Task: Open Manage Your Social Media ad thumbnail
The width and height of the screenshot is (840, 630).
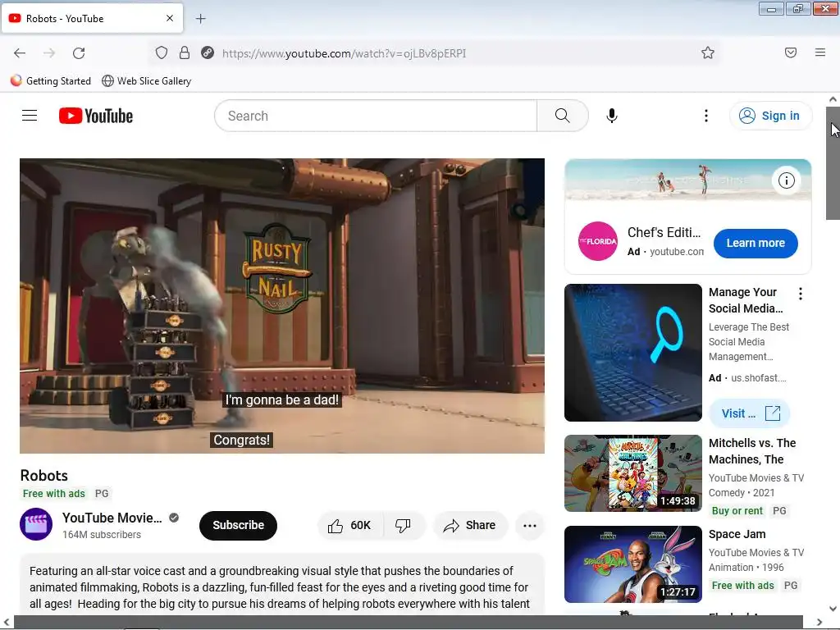Action: click(x=633, y=353)
